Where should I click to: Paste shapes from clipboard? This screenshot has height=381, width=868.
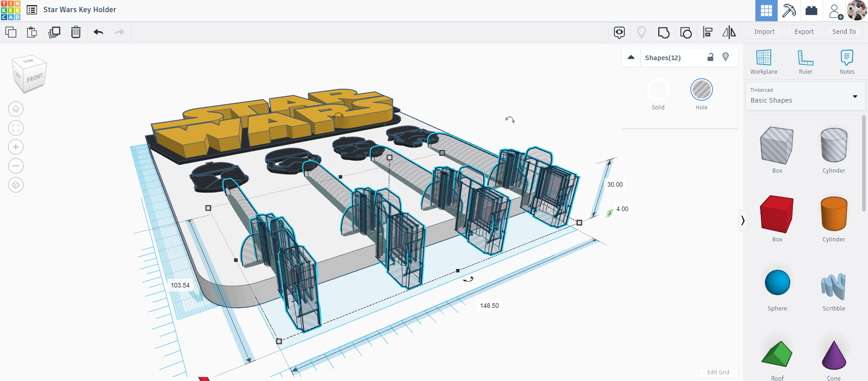[x=32, y=32]
